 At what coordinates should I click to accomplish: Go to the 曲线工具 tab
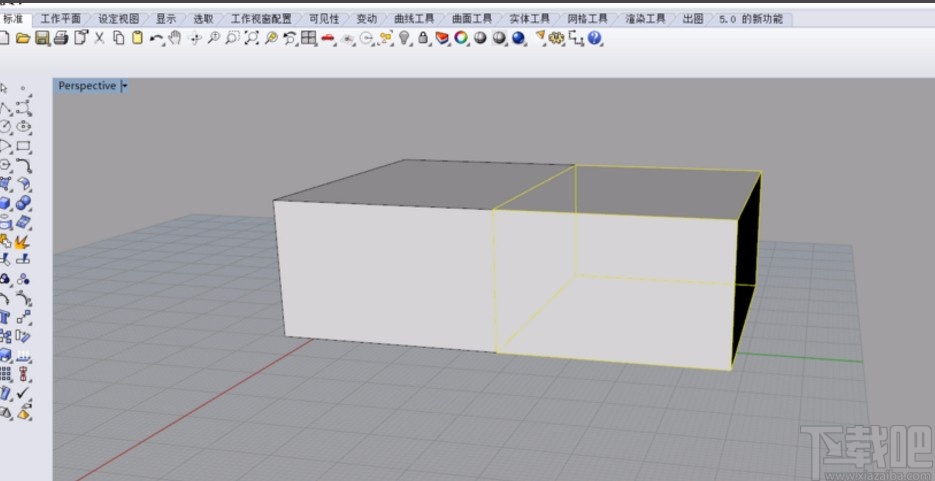pos(414,19)
